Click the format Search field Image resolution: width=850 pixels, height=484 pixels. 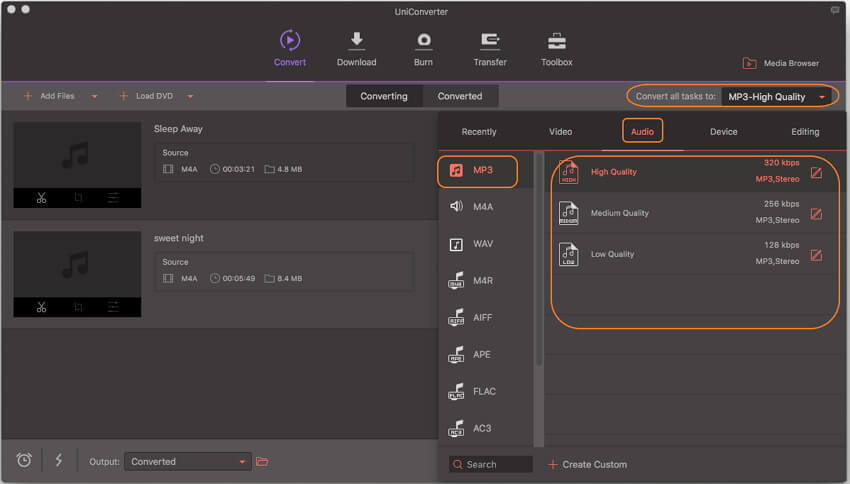click(x=491, y=464)
